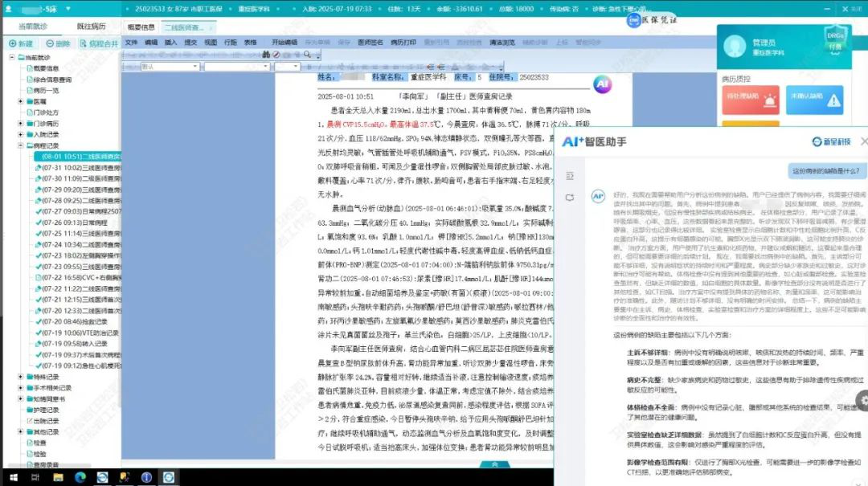868x486 pixels.
Task: Switch to the 当前就诊 tab
Action: tap(33, 26)
